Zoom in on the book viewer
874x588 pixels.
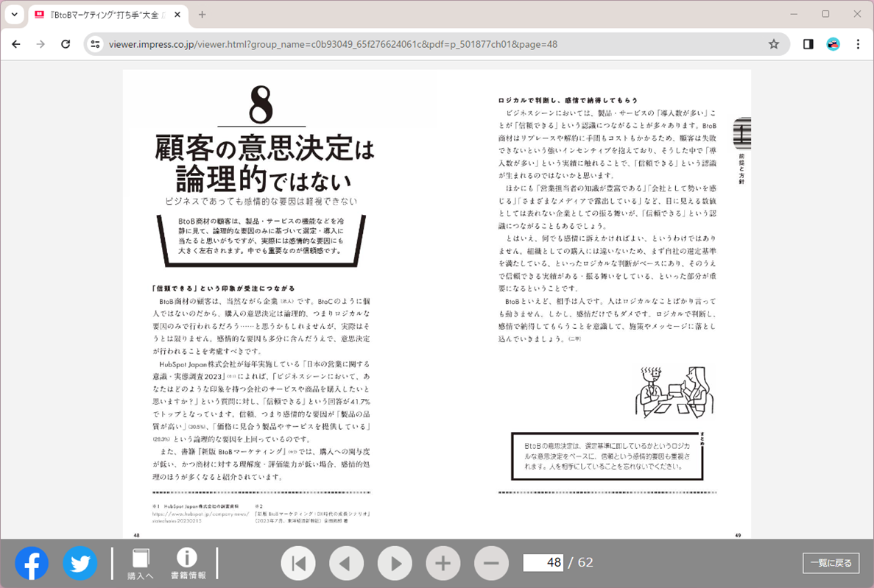pyautogui.click(x=443, y=563)
